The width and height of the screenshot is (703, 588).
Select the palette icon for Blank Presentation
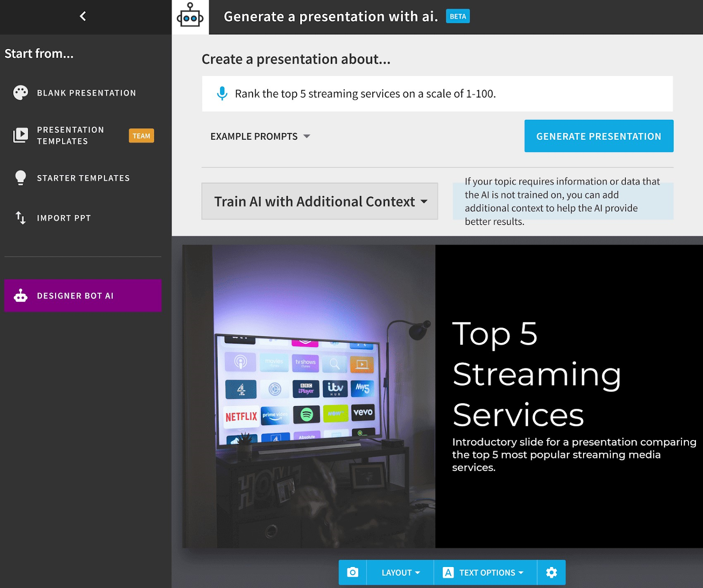click(x=20, y=93)
